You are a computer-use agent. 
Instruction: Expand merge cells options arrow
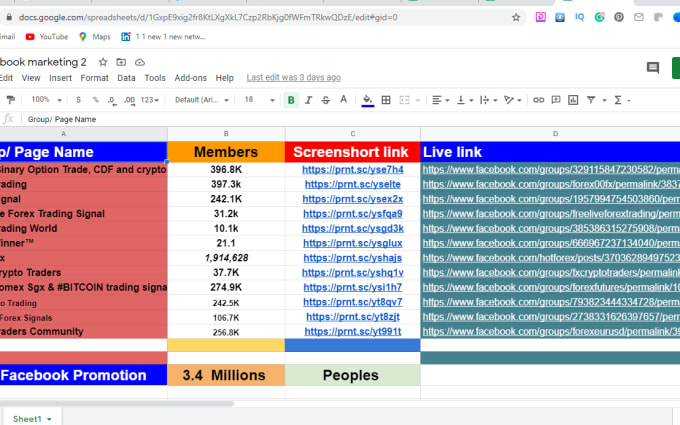click(x=418, y=100)
